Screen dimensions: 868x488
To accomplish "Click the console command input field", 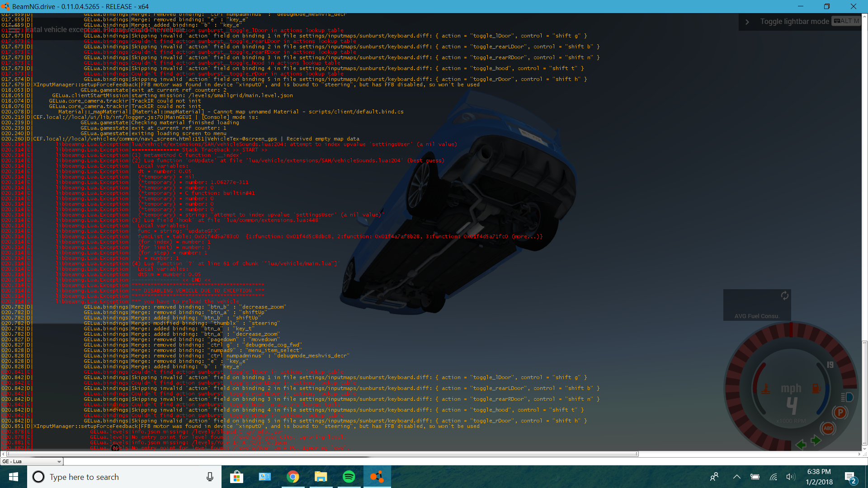I will pyautogui.click(x=452, y=461).
